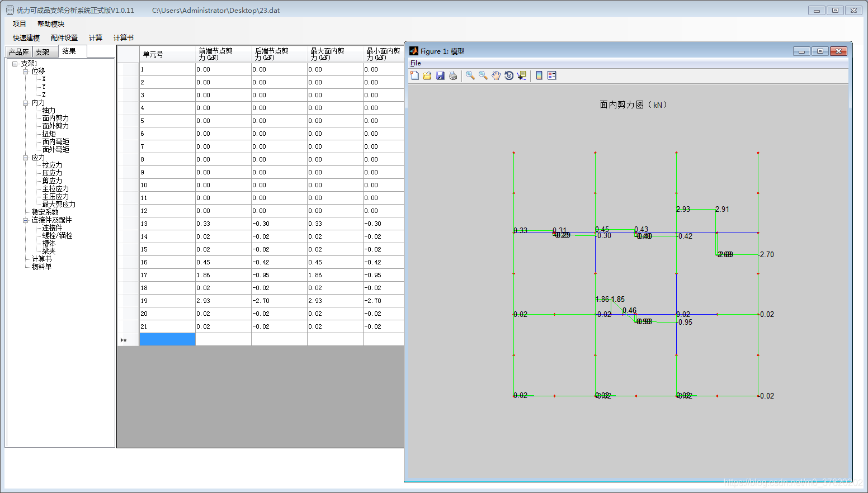Click the Open File folder icon in Figure 1
The width and height of the screenshot is (868, 493).
coord(427,75)
